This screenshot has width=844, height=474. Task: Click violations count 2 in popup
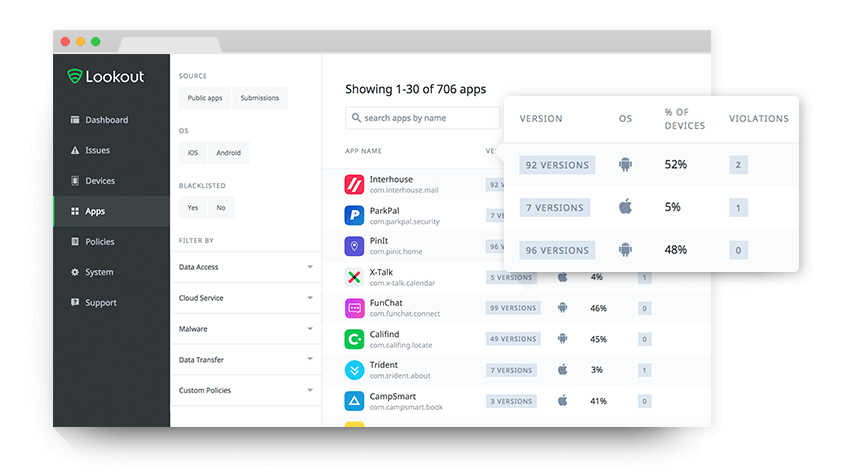pos(738,165)
